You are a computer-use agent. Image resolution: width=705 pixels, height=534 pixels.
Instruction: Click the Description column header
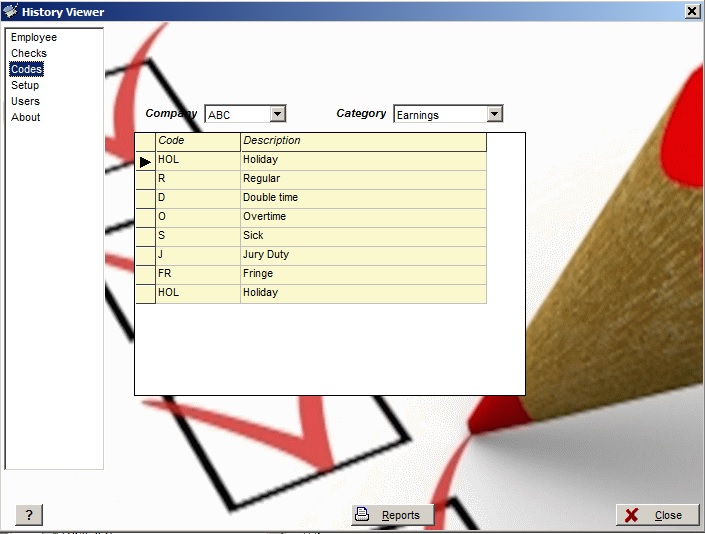363,141
